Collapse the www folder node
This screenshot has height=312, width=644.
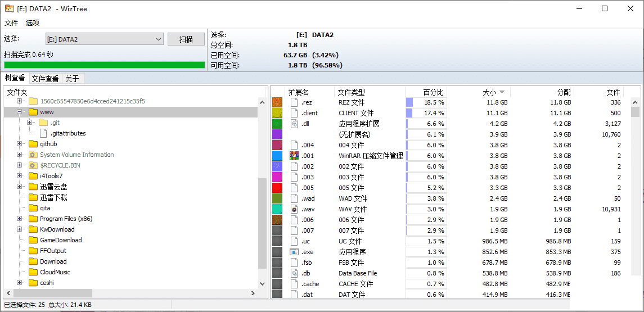click(x=20, y=112)
